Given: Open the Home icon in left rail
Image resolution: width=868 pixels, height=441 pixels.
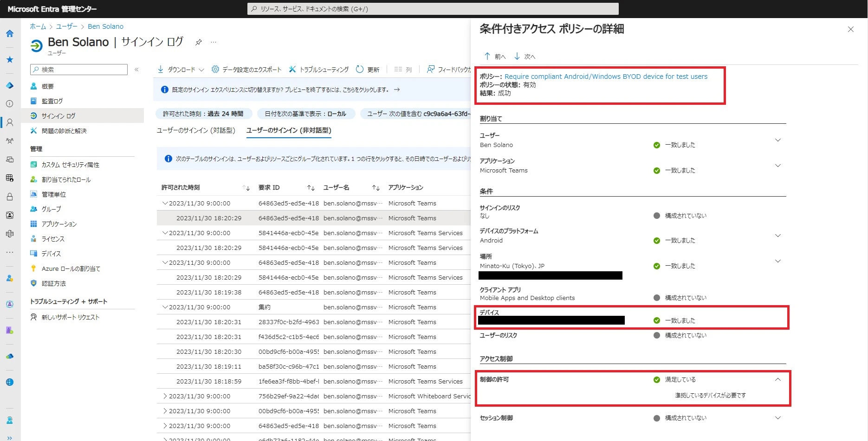Looking at the screenshot, I should click(10, 33).
